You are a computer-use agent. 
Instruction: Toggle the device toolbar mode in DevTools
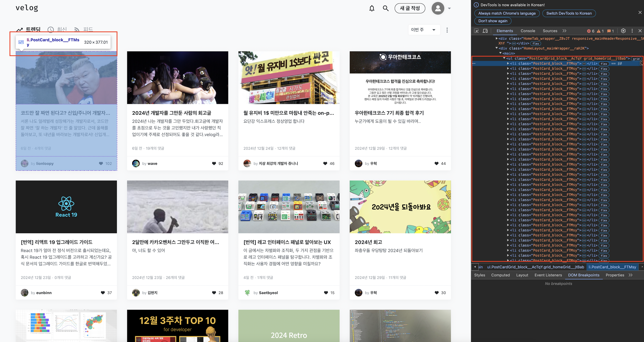(485, 31)
